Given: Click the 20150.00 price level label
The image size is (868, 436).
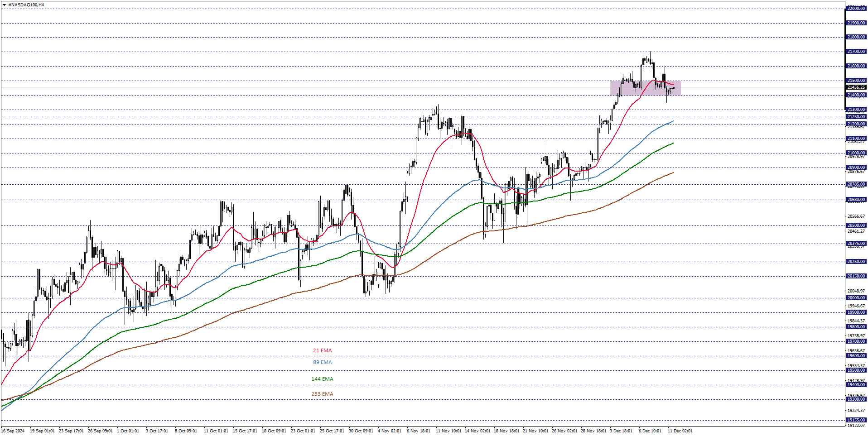Looking at the screenshot, I should [x=856, y=276].
